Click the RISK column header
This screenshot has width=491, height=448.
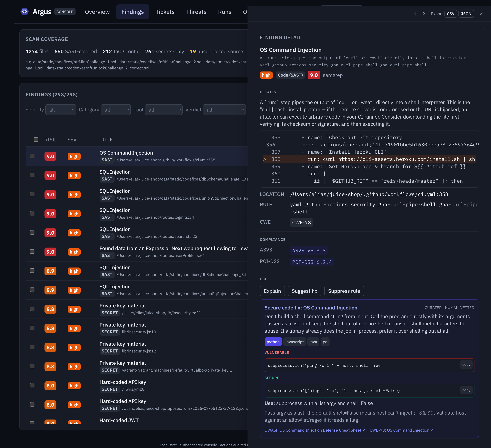[x=50, y=140]
